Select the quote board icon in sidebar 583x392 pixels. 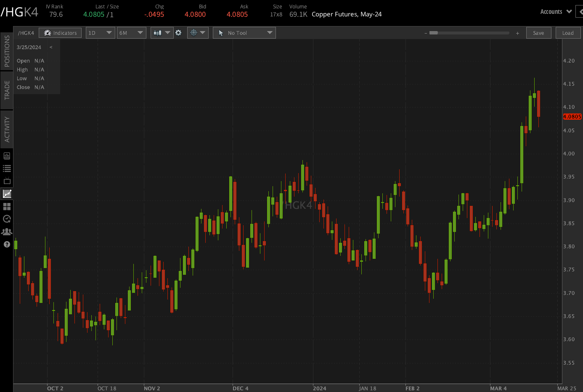(7, 155)
